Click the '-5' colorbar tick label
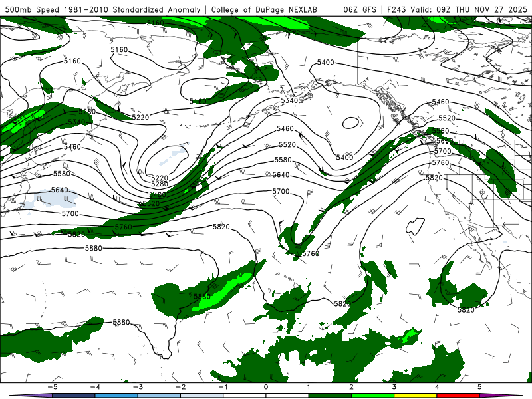 tap(52, 387)
